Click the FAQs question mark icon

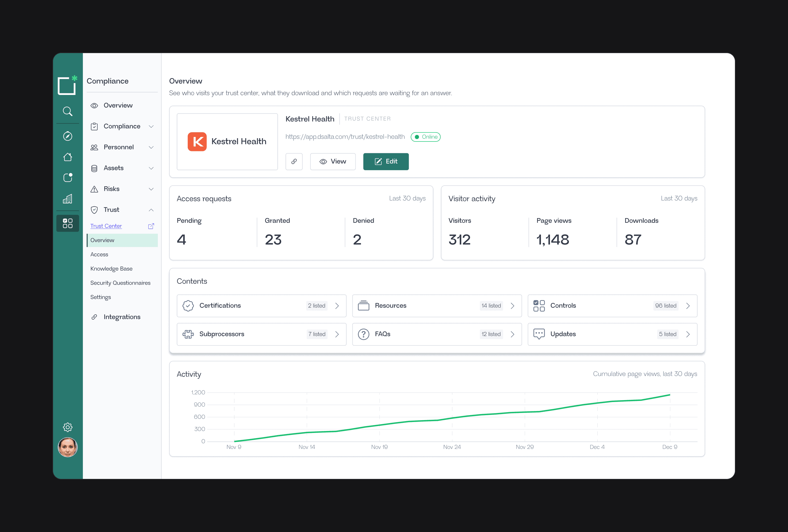(363, 334)
